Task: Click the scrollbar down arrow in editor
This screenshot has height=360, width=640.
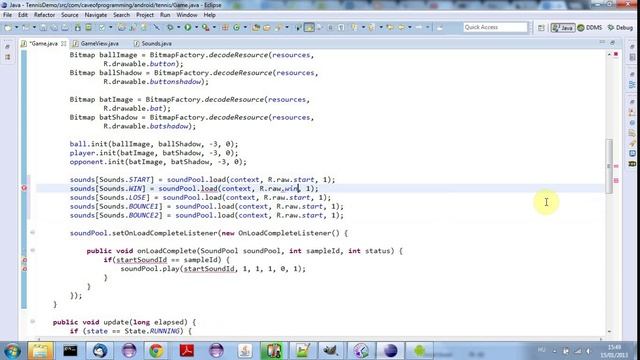Action: [x=609, y=331]
